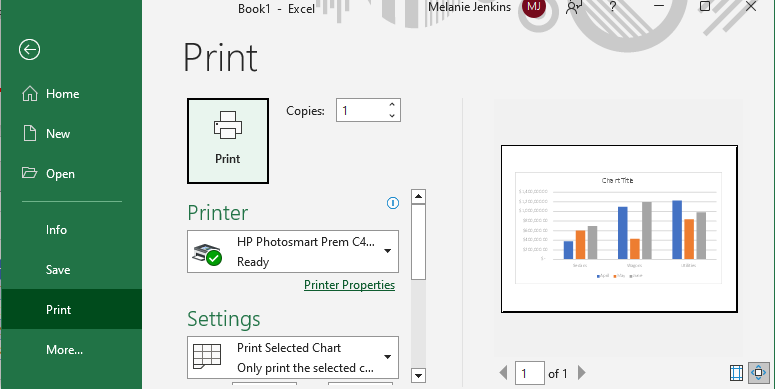Expand the Print Selected Chart dropdown

(293, 357)
